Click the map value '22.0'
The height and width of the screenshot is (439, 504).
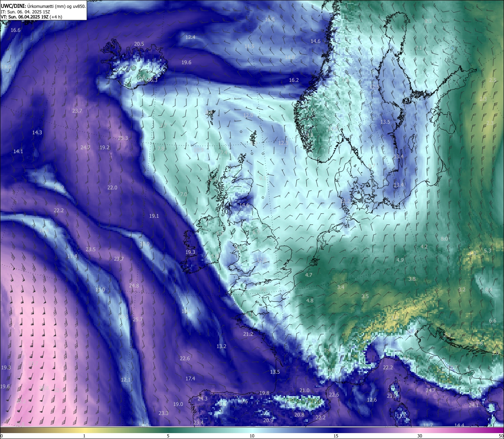[x=112, y=187]
